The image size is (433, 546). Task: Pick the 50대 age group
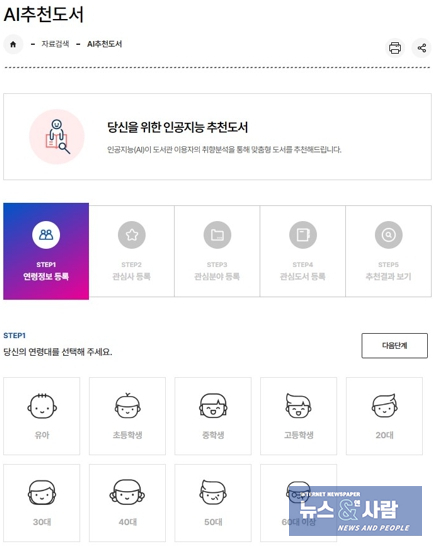pos(213,503)
